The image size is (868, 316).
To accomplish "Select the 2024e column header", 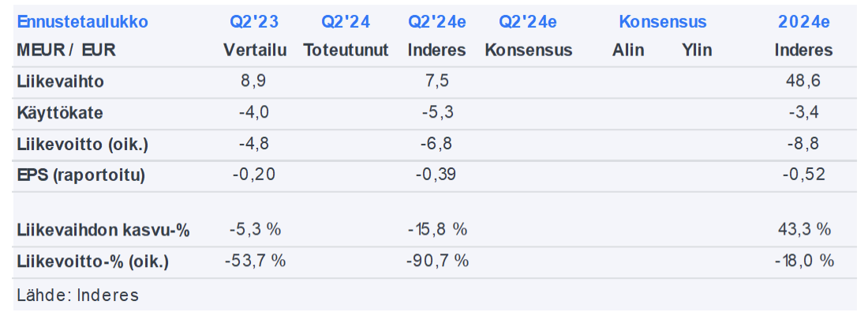I will click(x=803, y=22).
